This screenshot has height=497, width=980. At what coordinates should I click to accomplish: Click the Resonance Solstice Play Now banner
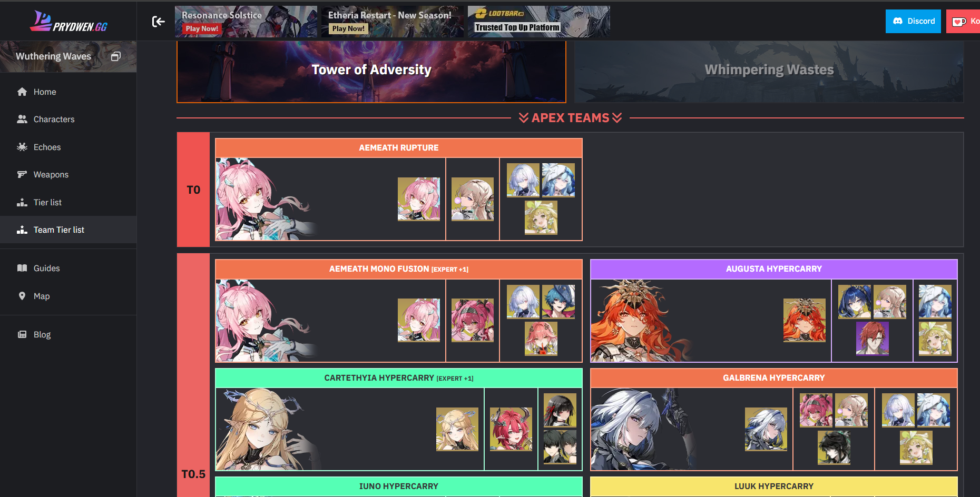[246, 22]
